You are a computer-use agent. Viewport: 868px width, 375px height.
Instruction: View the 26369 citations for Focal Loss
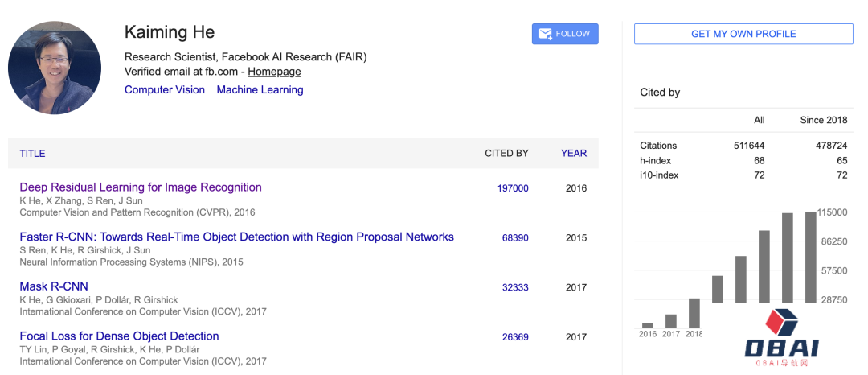tap(515, 337)
